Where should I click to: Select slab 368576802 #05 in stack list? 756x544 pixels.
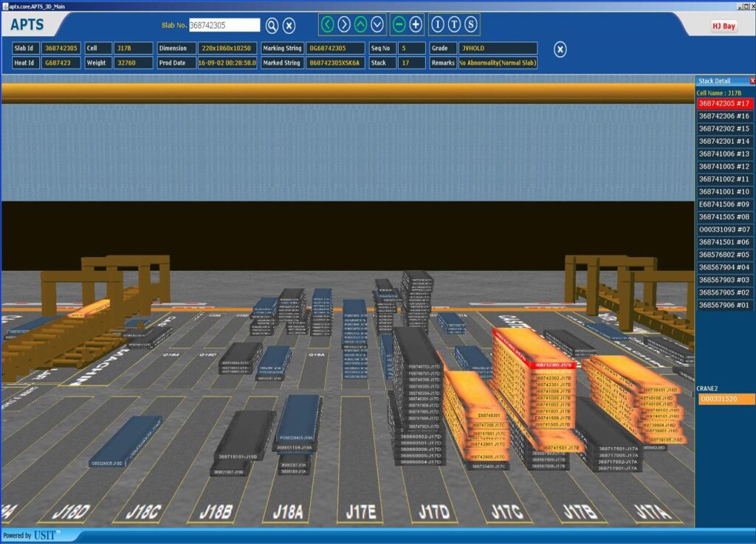pos(725,255)
